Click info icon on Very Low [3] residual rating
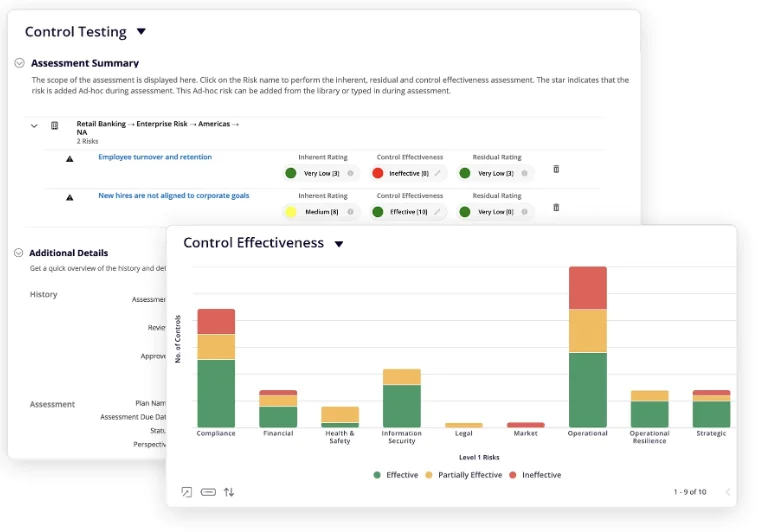This screenshot has width=763, height=532. click(525, 173)
